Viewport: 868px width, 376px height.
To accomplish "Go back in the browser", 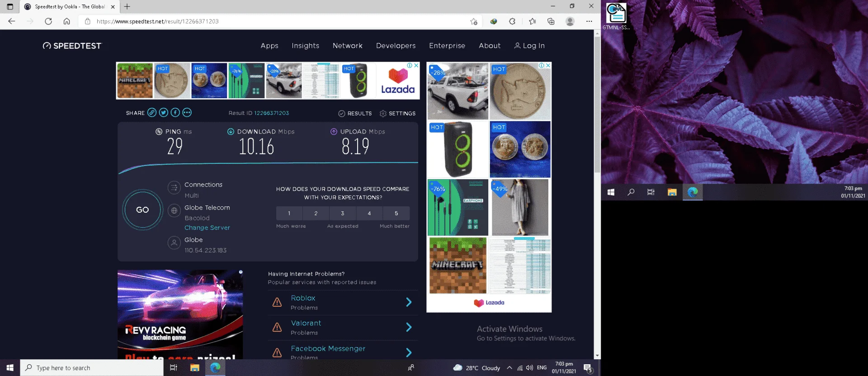I will (12, 21).
